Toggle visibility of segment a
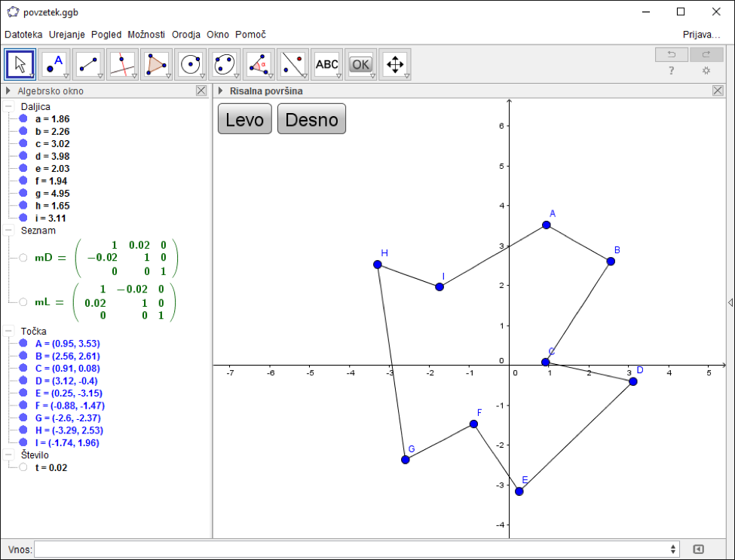Viewport: 735px width, 560px height. point(23,119)
